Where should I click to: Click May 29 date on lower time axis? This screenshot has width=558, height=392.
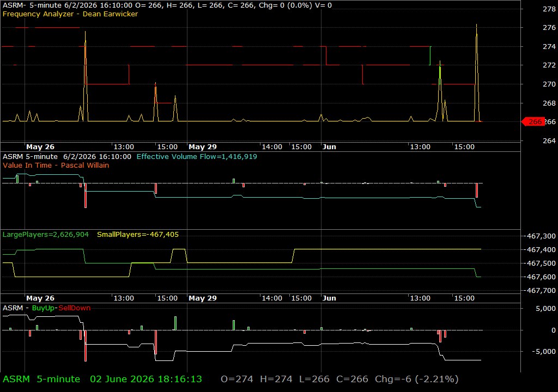[x=203, y=298]
